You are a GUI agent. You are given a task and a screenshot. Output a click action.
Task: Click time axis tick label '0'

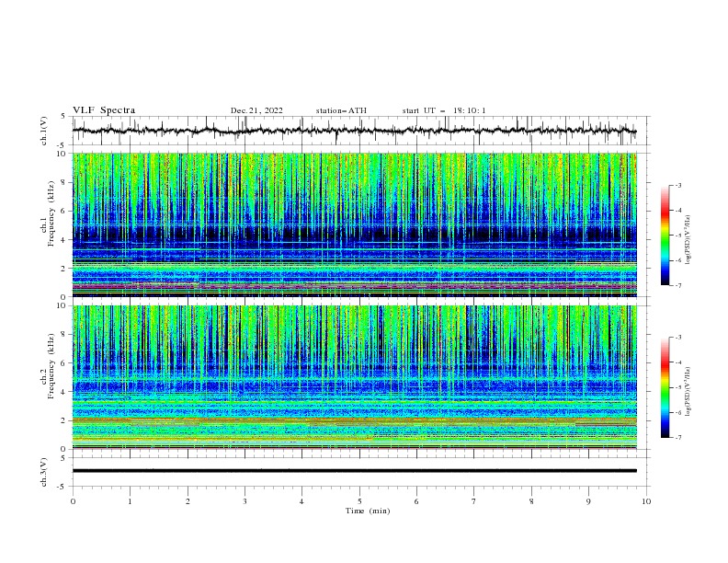[73, 501]
